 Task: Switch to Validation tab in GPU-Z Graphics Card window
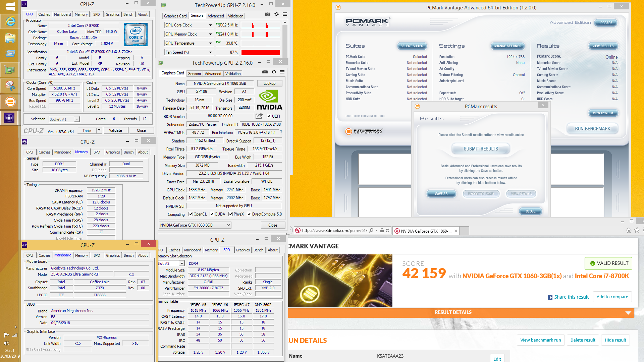[x=233, y=74]
